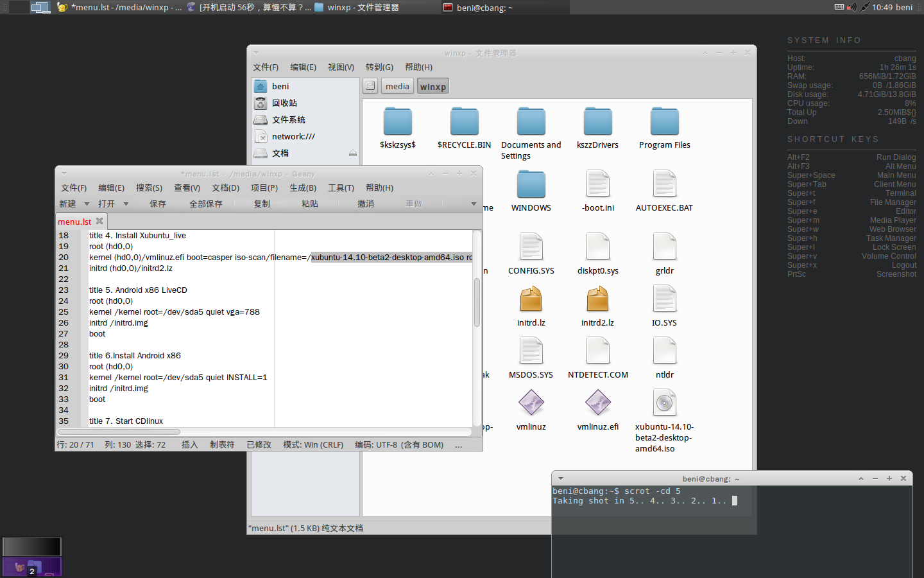This screenshot has height=578, width=924.
Task: Select the -boot.ini file icon
Action: click(598, 184)
